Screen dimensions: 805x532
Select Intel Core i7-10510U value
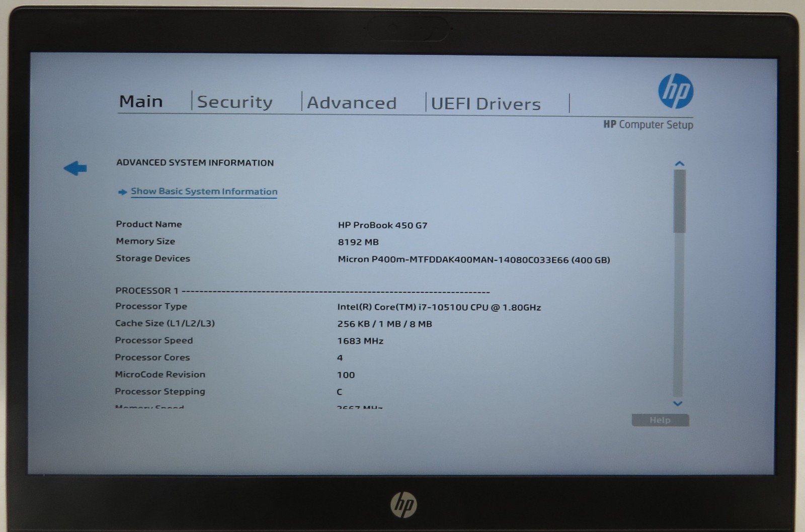pyautogui.click(x=439, y=307)
